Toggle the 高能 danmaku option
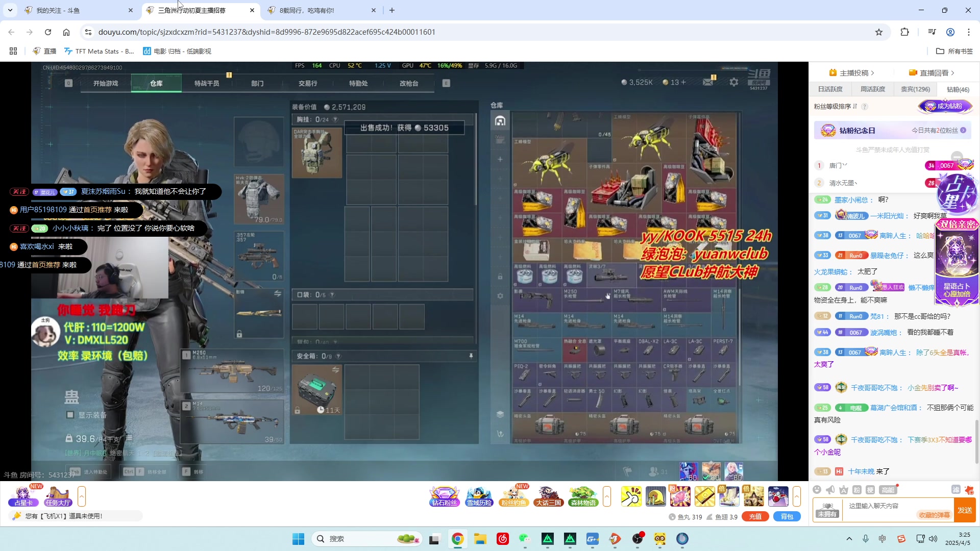The image size is (980, 551). [889, 490]
